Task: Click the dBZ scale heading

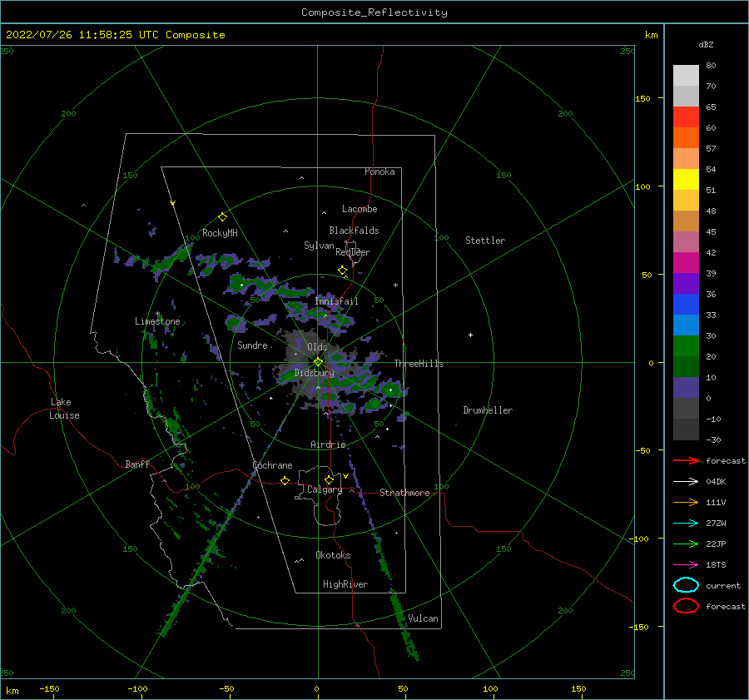Action: pos(706,44)
